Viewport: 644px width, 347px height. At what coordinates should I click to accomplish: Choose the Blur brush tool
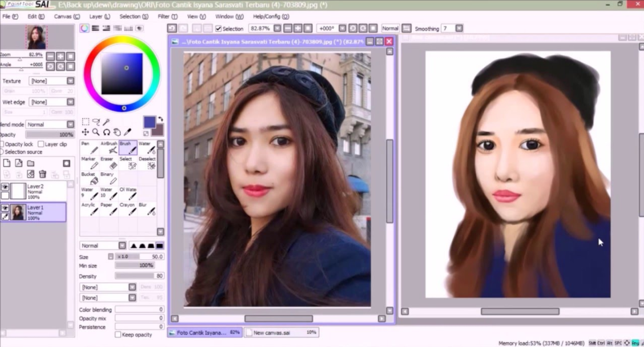pos(147,209)
